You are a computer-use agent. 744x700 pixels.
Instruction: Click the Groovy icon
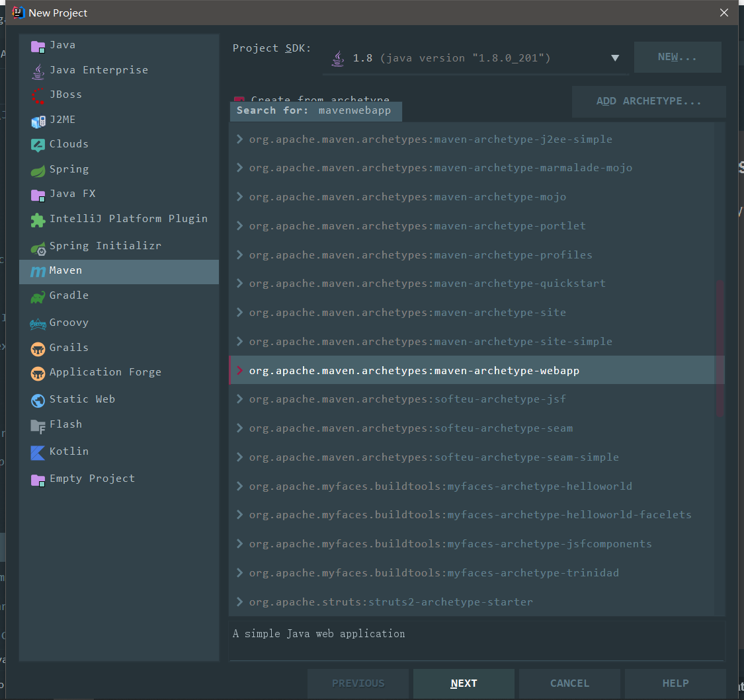pyautogui.click(x=38, y=324)
